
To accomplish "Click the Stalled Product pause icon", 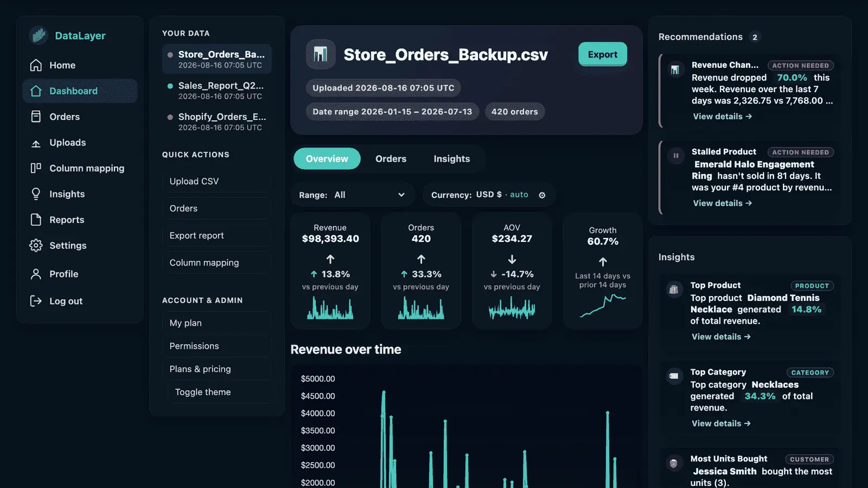I will tap(676, 156).
